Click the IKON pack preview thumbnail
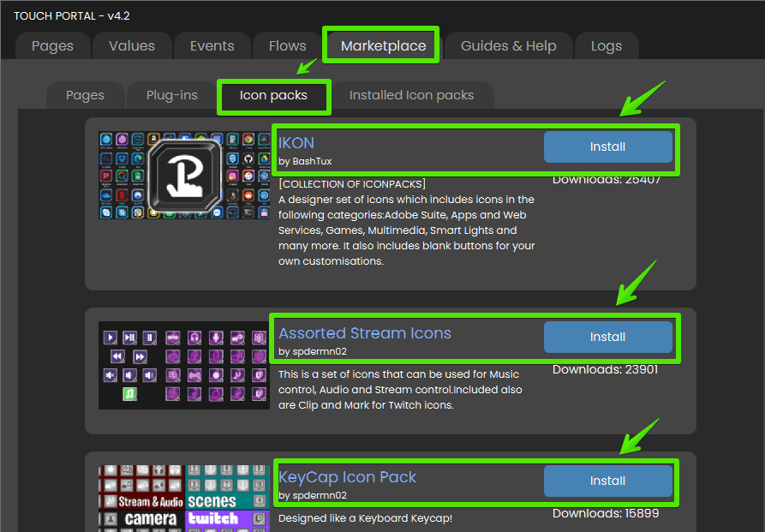The image size is (765, 532). click(184, 176)
